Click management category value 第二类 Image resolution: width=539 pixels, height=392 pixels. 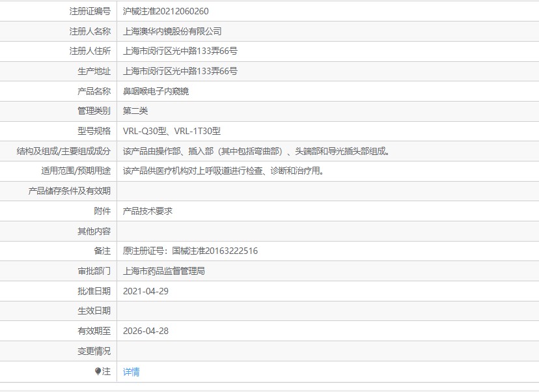(135, 111)
